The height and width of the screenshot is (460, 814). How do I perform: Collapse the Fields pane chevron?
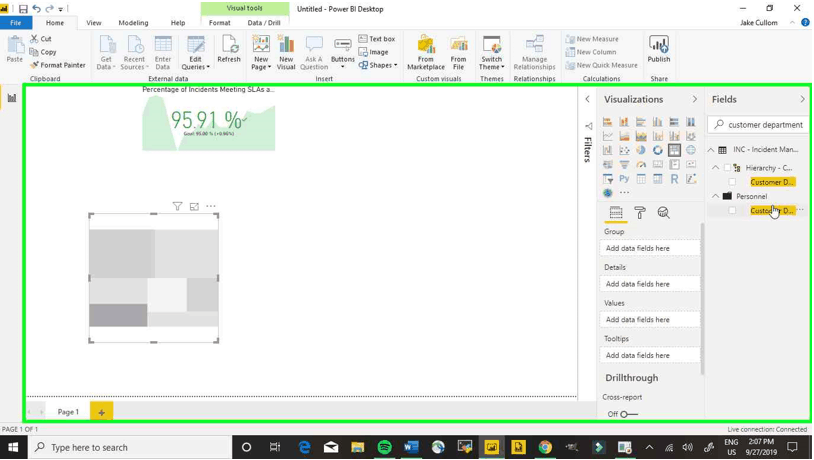[x=802, y=99]
